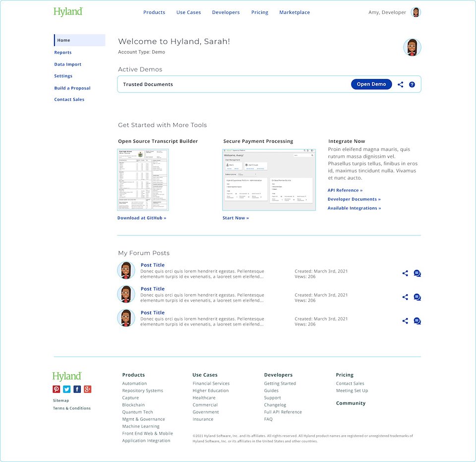Share the second forum post
Image resolution: width=476 pixels, height=462 pixels.
point(405,297)
